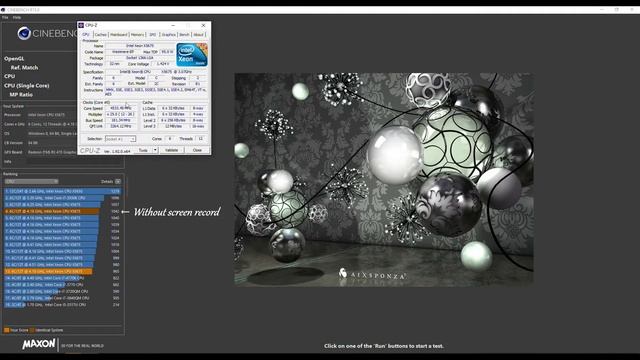Switch to the Memory tab in CPU-Z
The width and height of the screenshot is (640, 360).
pos(138,35)
